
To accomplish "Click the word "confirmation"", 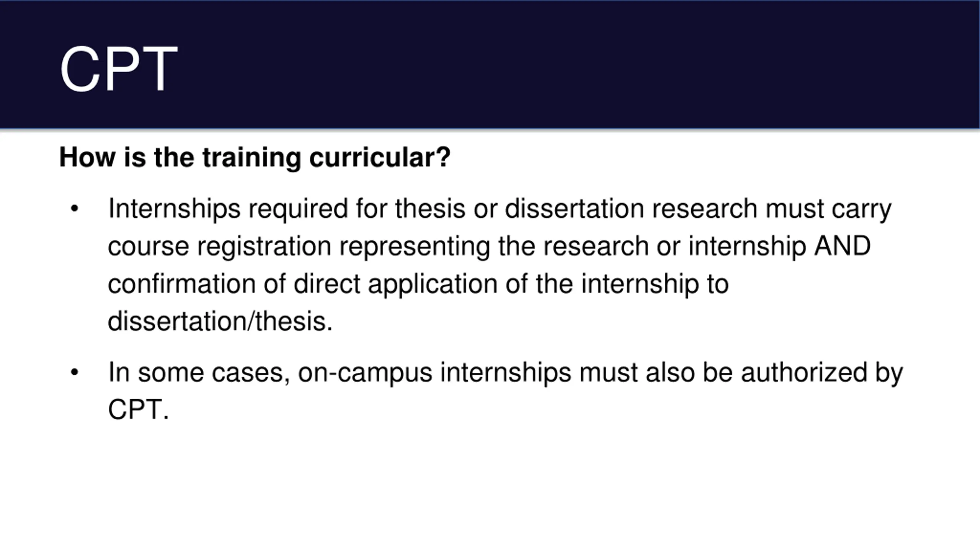I will pos(181,284).
